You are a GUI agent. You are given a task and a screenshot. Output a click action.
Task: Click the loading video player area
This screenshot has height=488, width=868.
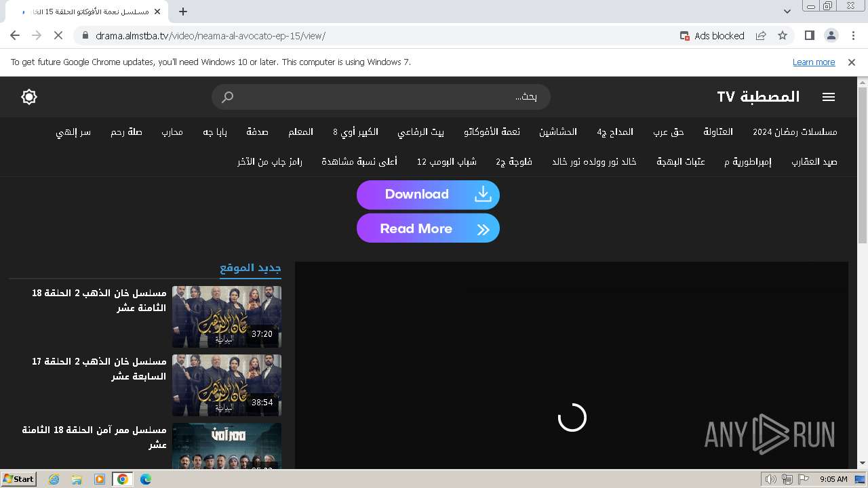[572, 365]
